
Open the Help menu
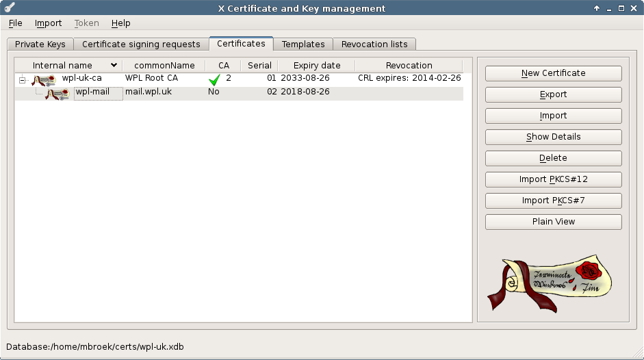(x=120, y=23)
